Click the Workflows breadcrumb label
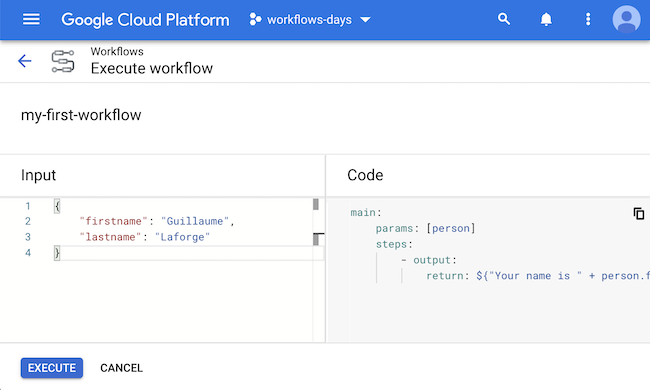The height and width of the screenshot is (390, 650). [117, 51]
